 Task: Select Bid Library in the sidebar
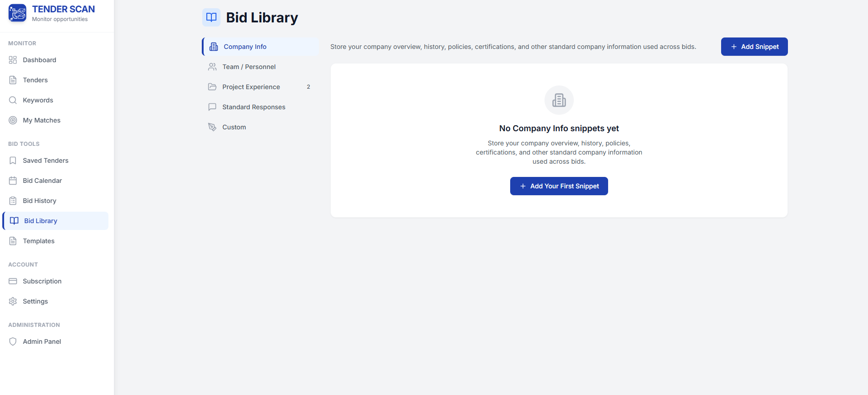click(x=55, y=221)
